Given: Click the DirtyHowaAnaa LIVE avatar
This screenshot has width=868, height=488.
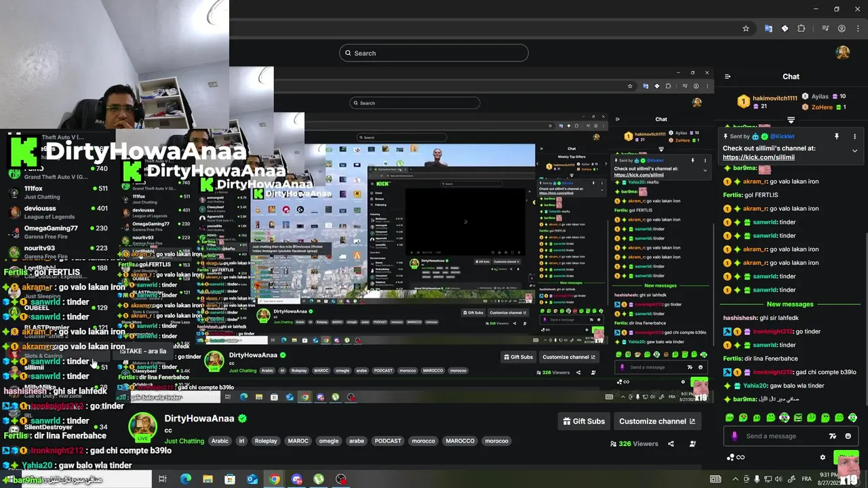Looking at the screenshot, I should point(143,427).
